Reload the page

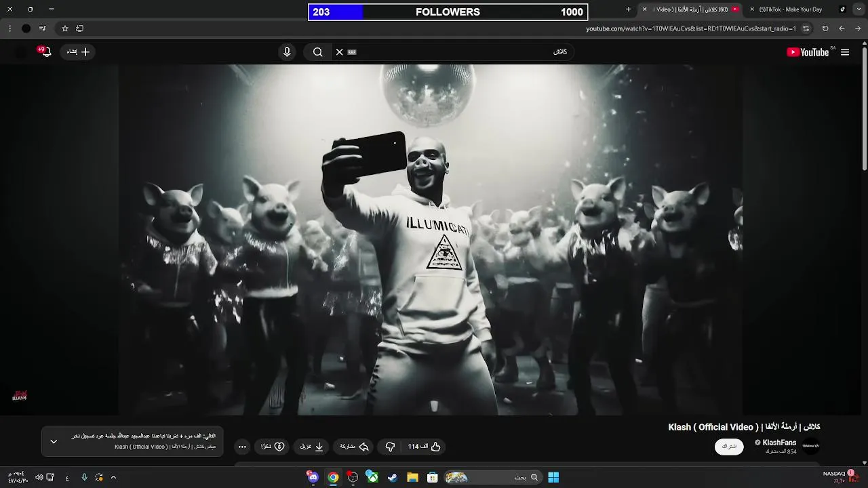(825, 28)
